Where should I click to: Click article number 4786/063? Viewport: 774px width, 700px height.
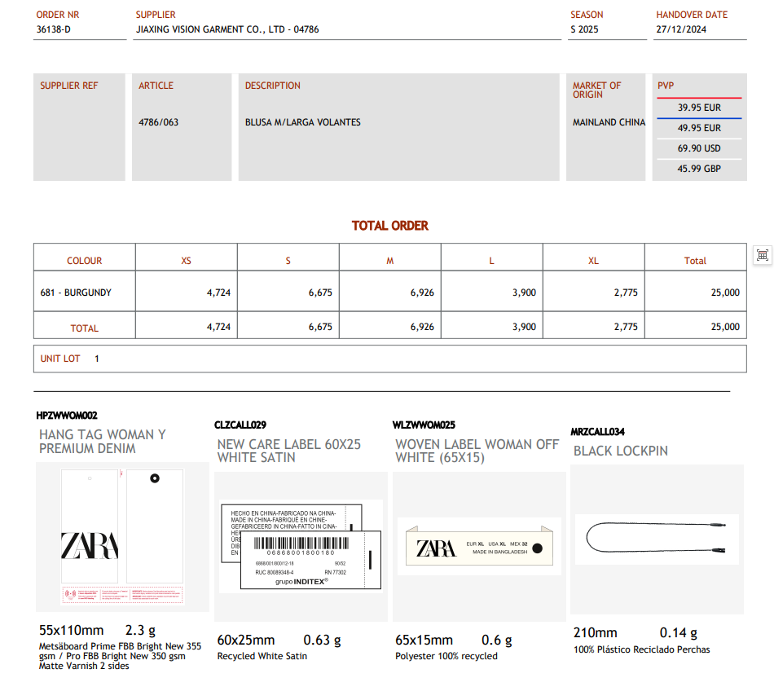click(x=159, y=122)
